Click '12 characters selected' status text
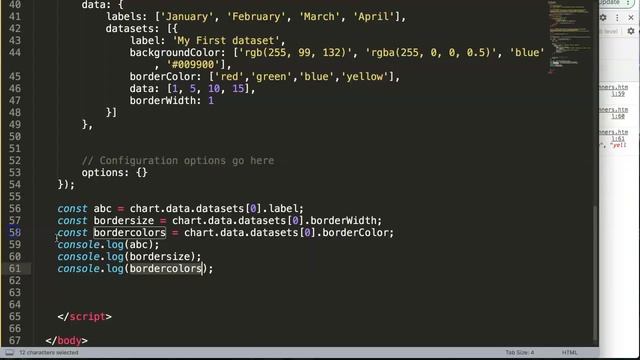Screen dimensions: 640x360 [49, 352]
